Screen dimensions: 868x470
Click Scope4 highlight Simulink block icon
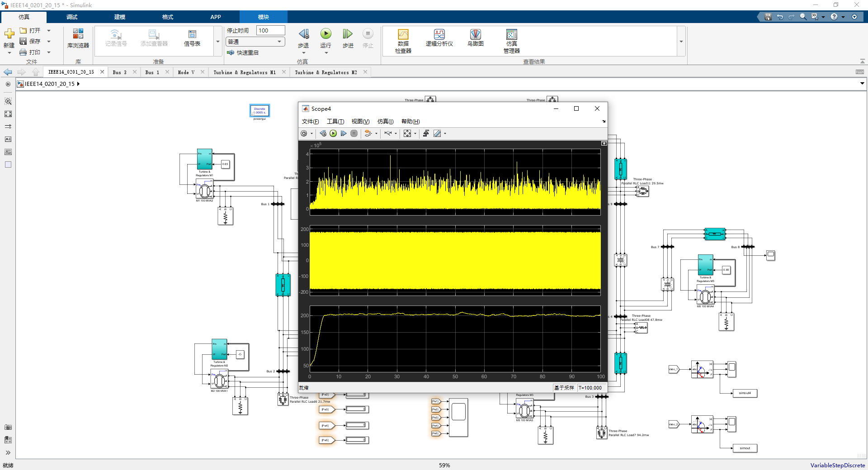pos(368,133)
